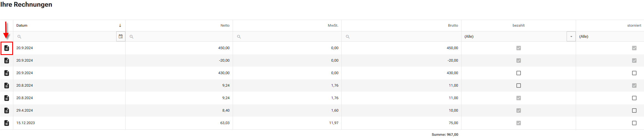This screenshot has width=644, height=138.
Task: Open invoice document for 430,00 row
Action: coord(7,73)
